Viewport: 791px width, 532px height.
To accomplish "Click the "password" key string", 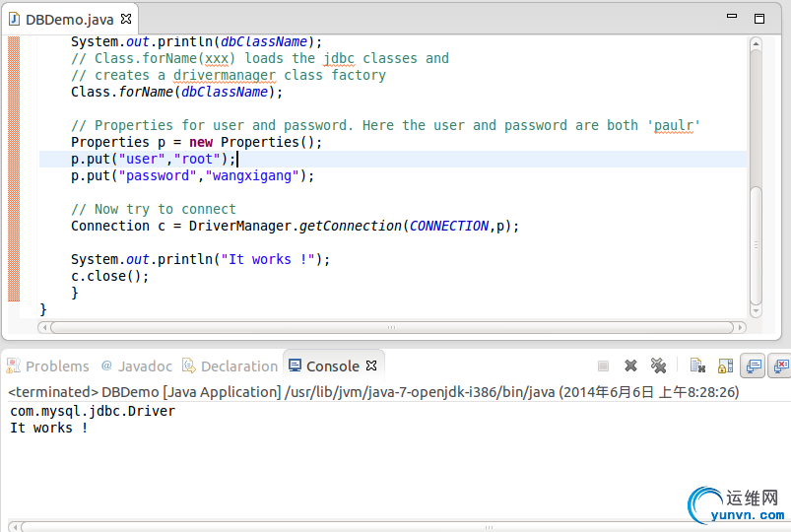I will click(x=158, y=175).
